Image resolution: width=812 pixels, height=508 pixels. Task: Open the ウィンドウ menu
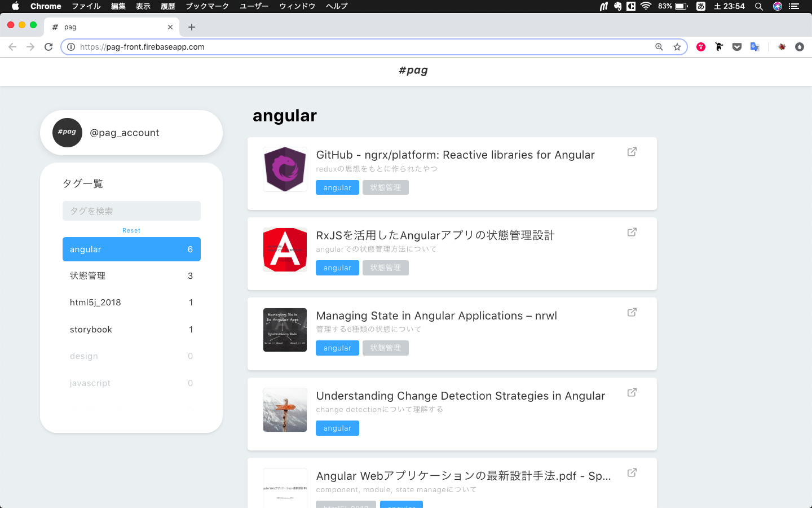coord(297,6)
